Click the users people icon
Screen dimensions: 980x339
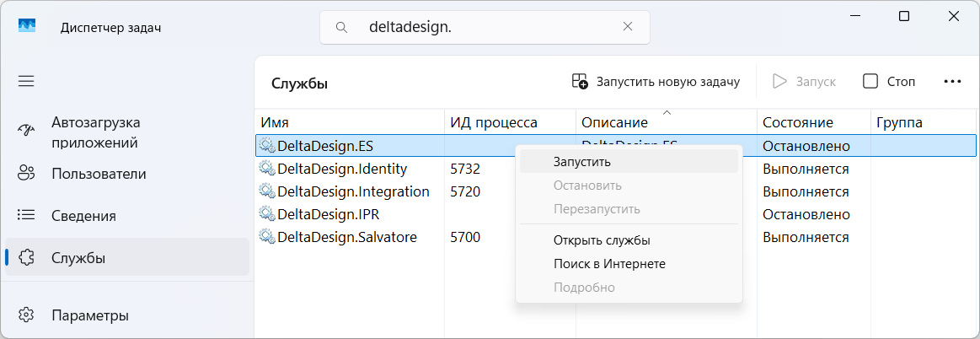(25, 173)
